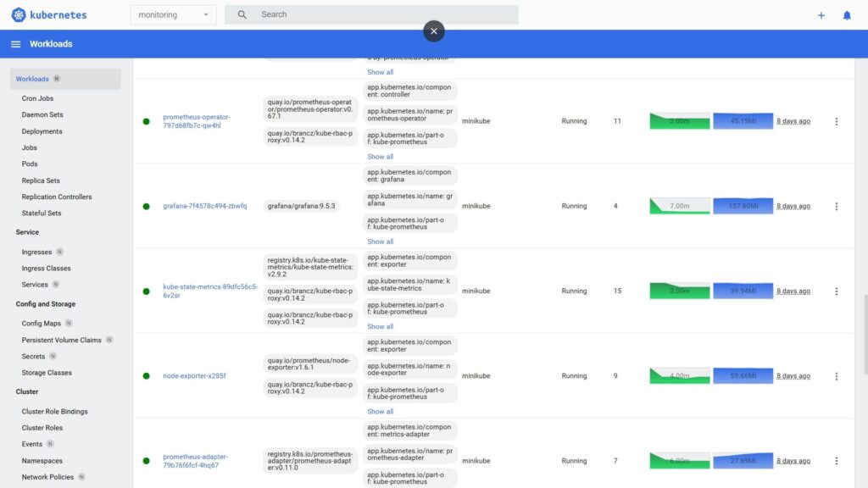The height and width of the screenshot is (488, 868).
Task: Click CPU usage graph for node-exporter pod
Action: (x=680, y=375)
